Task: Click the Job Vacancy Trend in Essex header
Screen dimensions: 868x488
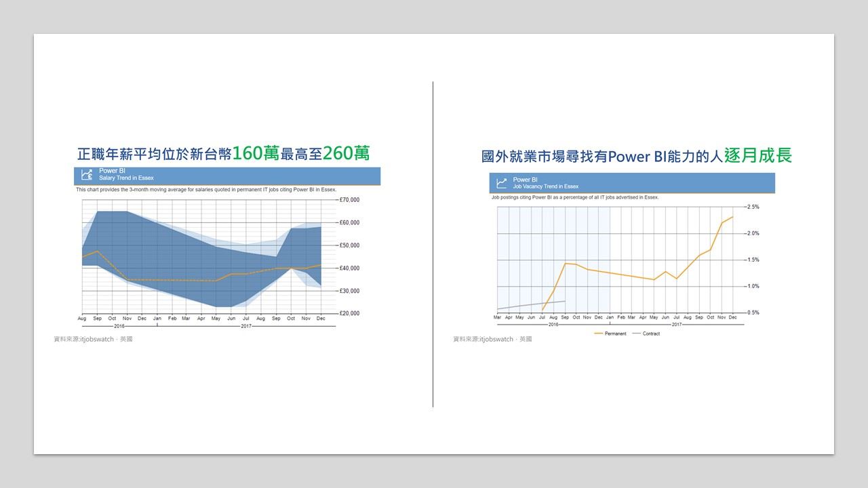Action: 545,186
